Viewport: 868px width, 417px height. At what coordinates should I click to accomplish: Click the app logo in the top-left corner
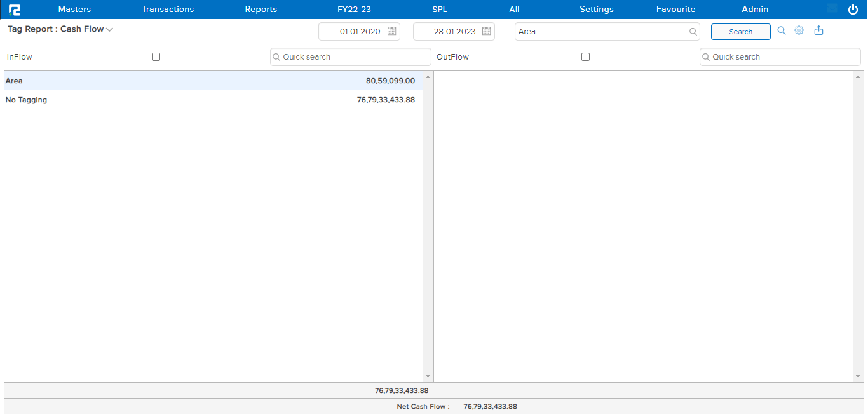click(14, 10)
